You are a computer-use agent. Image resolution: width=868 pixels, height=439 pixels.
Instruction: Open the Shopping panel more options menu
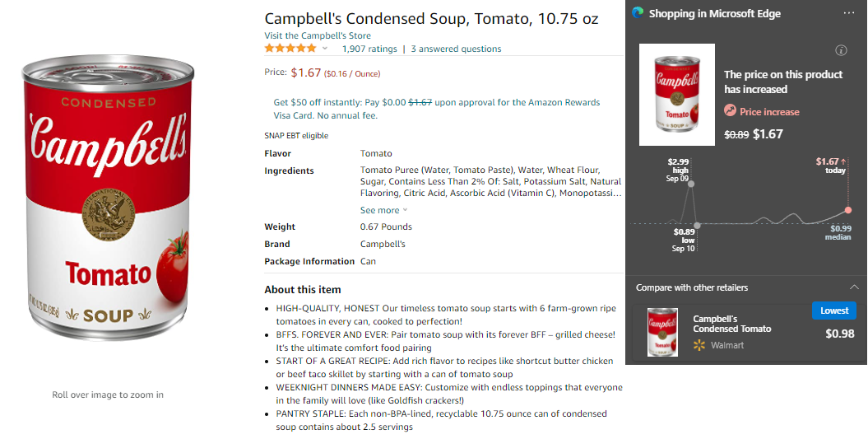coord(848,13)
